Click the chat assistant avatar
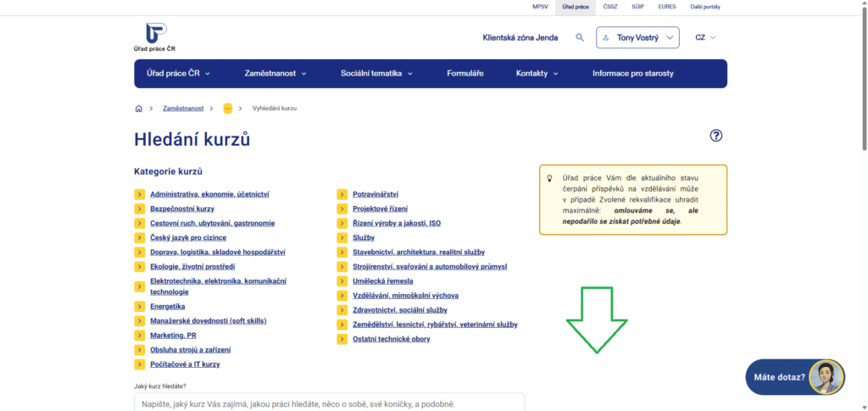The width and height of the screenshot is (868, 411). point(826,377)
